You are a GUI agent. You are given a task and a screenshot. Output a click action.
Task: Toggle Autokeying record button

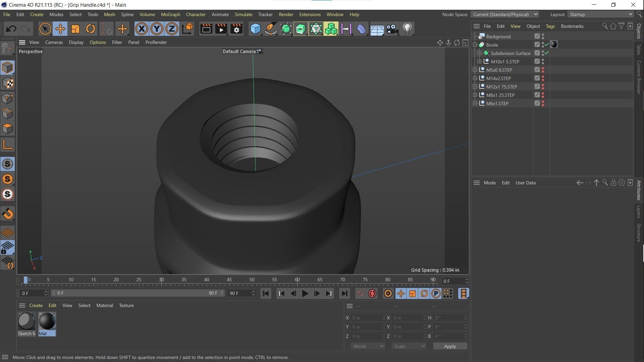[x=372, y=294]
